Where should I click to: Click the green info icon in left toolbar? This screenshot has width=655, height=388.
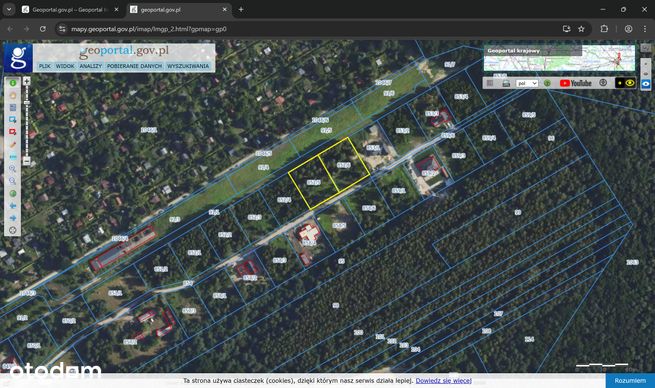pos(13,83)
